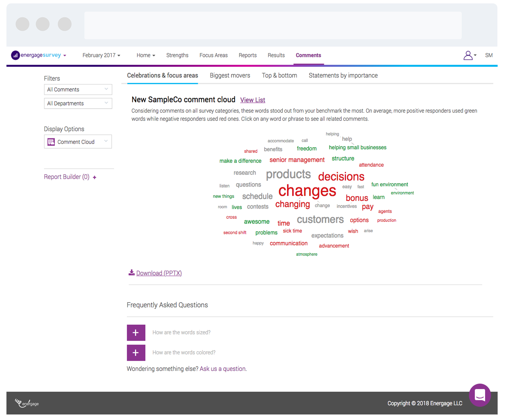
Task: Open the February 2017 date selector
Action: tap(101, 55)
